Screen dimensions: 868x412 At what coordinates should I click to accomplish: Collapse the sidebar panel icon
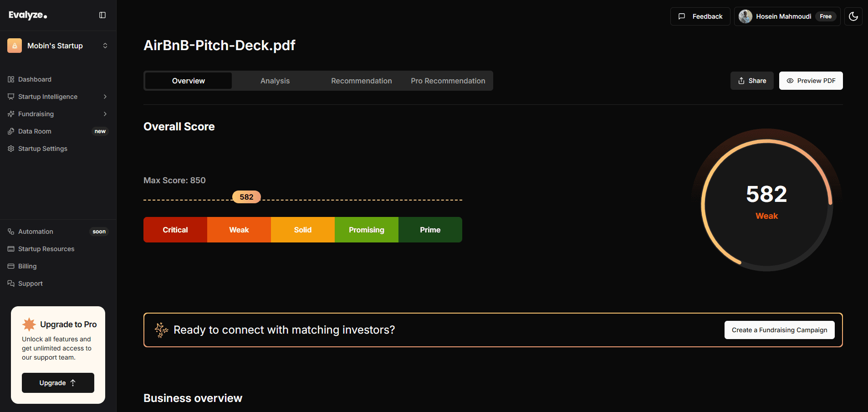[x=102, y=15]
